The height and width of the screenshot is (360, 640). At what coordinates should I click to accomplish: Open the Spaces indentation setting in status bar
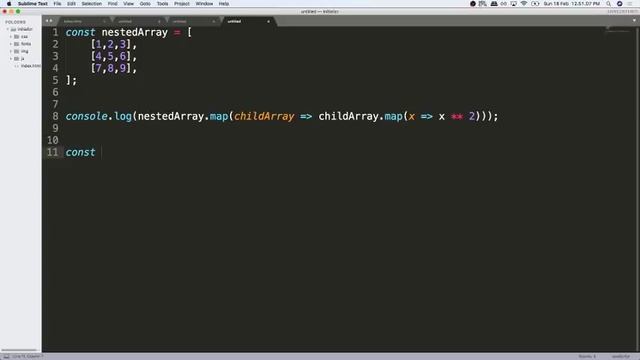[587, 356]
